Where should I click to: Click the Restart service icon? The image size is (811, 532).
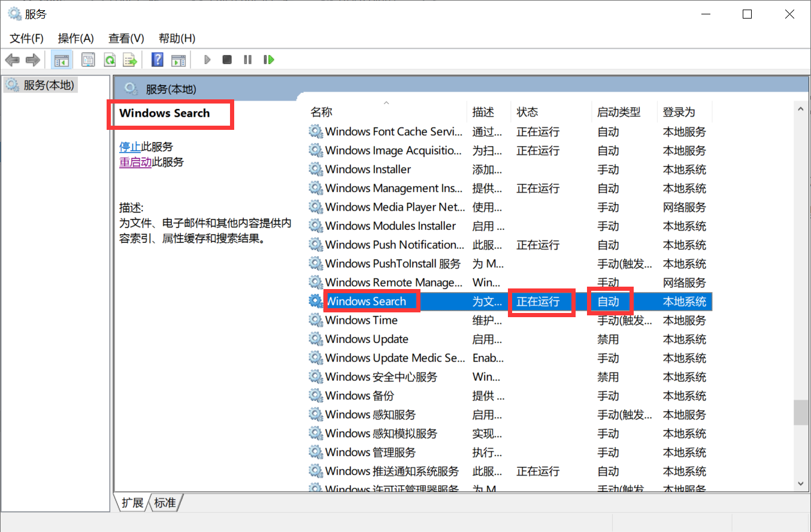(x=269, y=60)
